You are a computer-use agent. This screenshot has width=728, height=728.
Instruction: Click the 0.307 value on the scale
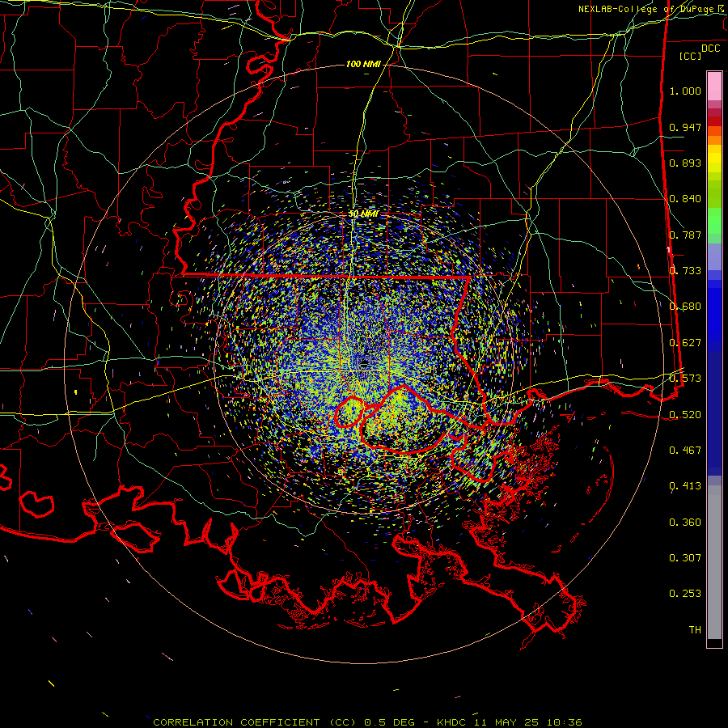click(x=685, y=558)
